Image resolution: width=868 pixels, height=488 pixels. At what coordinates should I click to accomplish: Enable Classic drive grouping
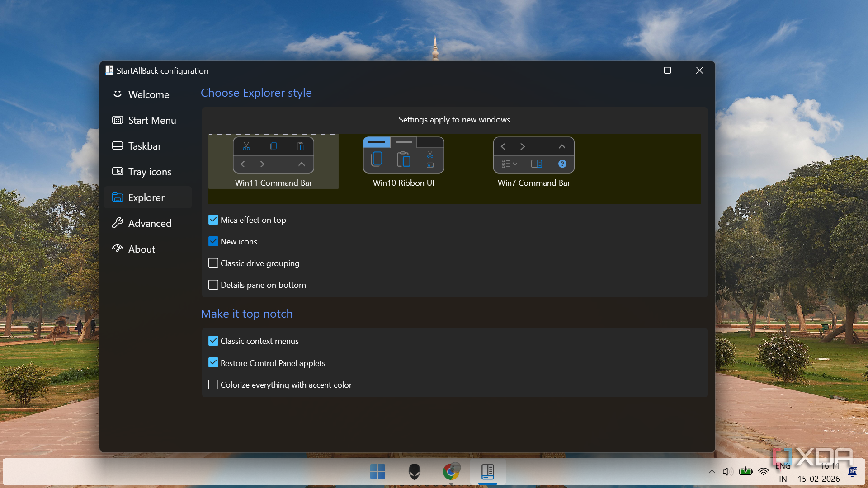[213, 263]
